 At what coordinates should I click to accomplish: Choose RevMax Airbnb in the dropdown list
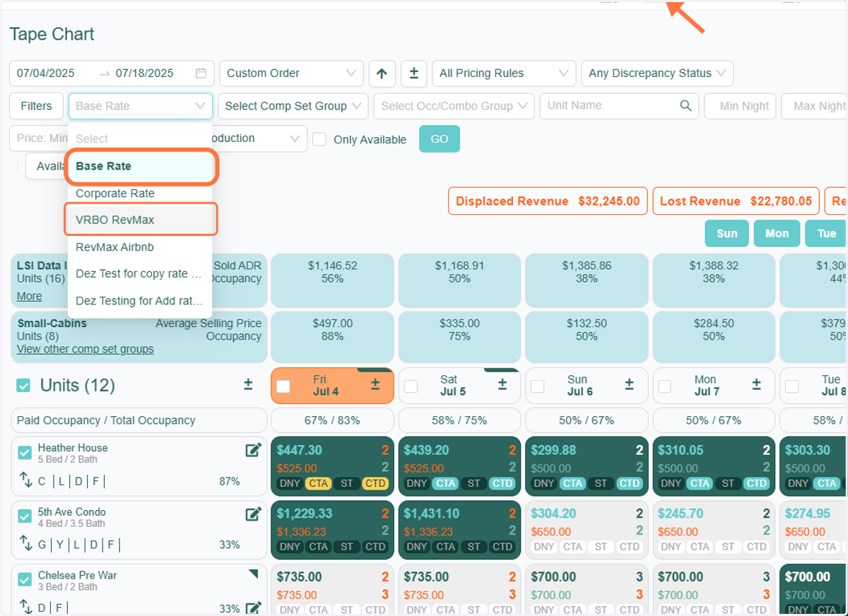pyautogui.click(x=140, y=247)
